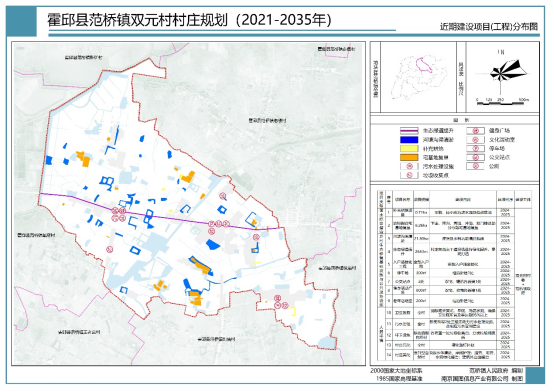The width and height of the screenshot is (554, 392).
Task: Select the 停车场 parking legend icon
Action: tap(476, 148)
